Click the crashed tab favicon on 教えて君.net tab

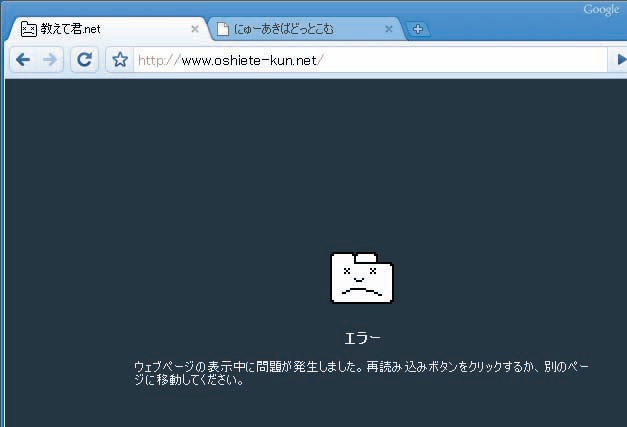[29, 29]
